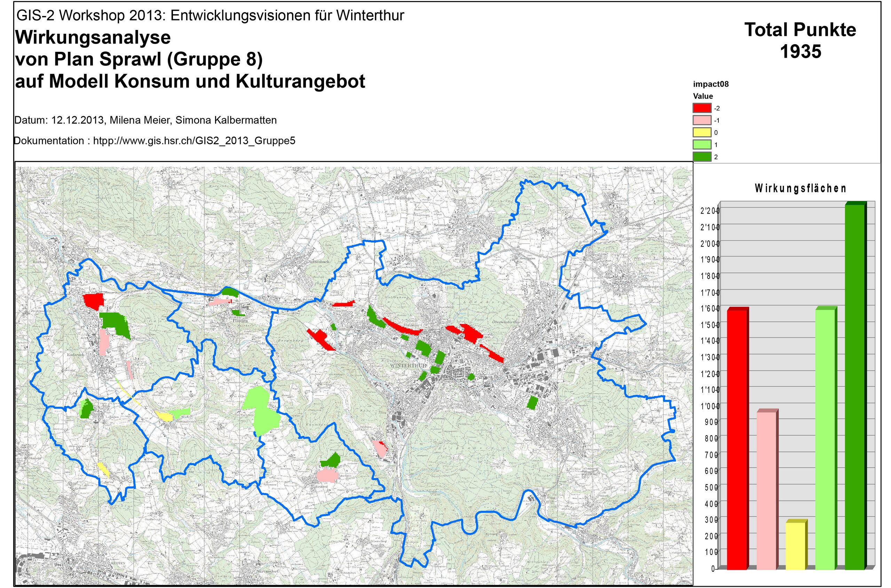Viewport: 891px width, 588px height.
Task: Click the WINTERTHUR label on the map
Action: (408, 365)
